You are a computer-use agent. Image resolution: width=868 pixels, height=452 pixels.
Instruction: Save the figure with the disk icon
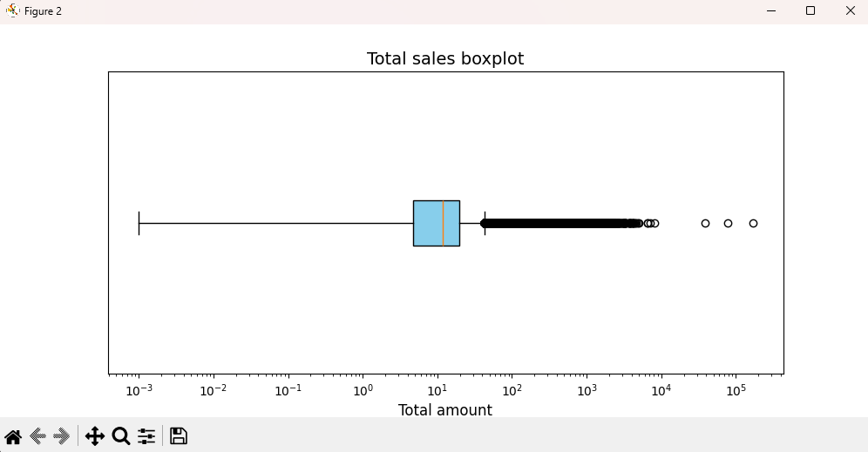click(179, 436)
